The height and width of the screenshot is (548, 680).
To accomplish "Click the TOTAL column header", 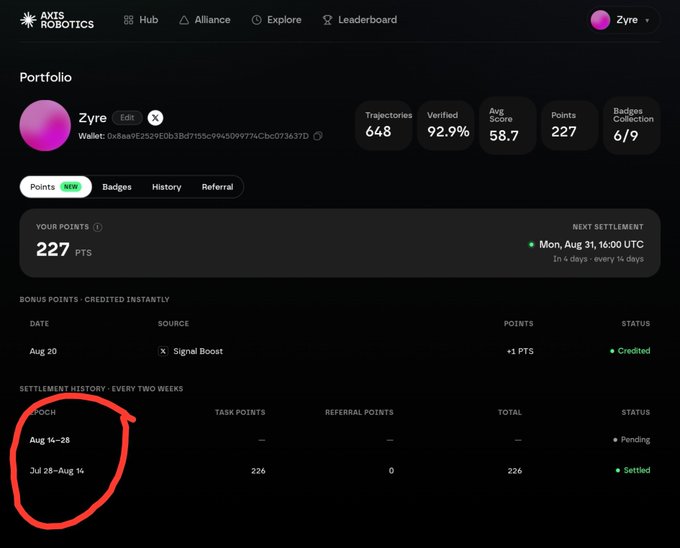I will [x=510, y=412].
